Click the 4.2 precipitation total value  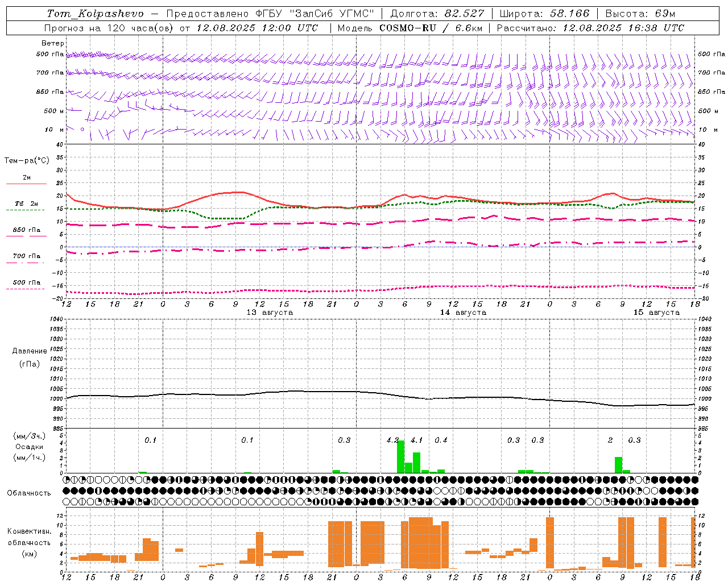392,440
